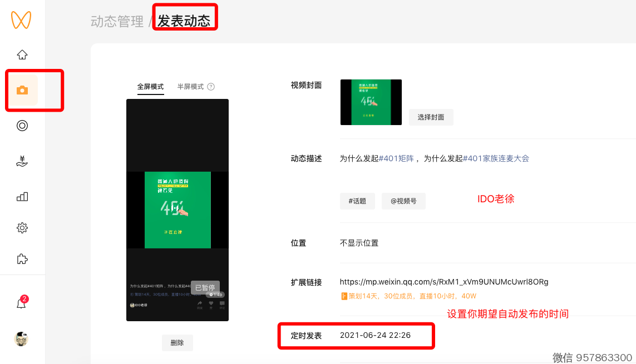
Task: Open settings via the gear icon
Action: [22, 228]
